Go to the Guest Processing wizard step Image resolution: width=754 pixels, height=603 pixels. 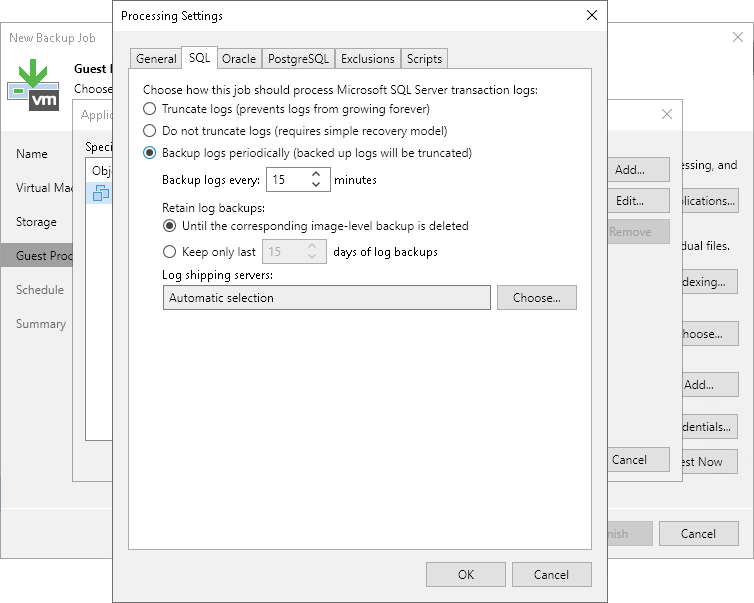pyautogui.click(x=37, y=255)
